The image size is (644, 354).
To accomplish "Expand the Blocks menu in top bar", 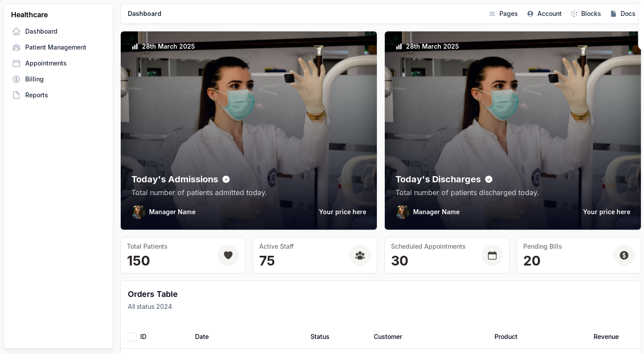I will [x=586, y=14].
